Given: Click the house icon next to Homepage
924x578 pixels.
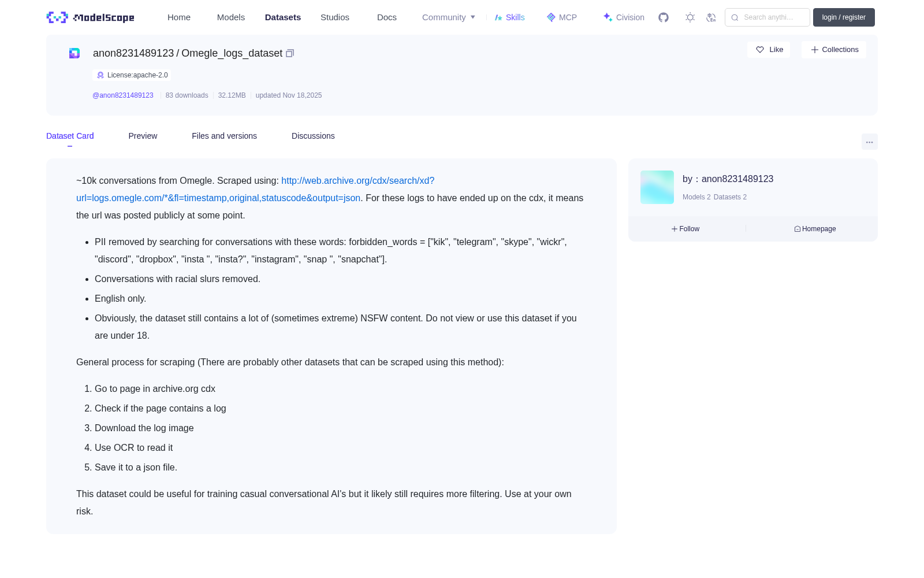Looking at the screenshot, I should pos(798,229).
